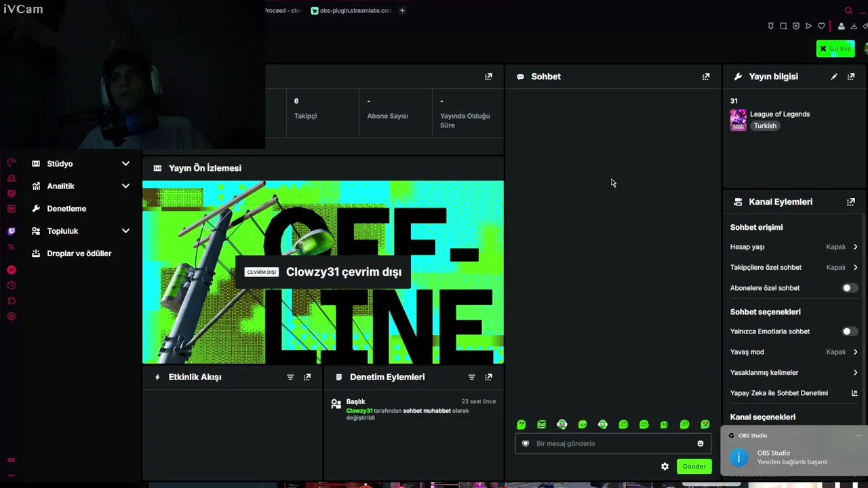Toggle Yalnızca Emotlarla sohbet switch
This screenshot has height=488, width=868.
[850, 331]
